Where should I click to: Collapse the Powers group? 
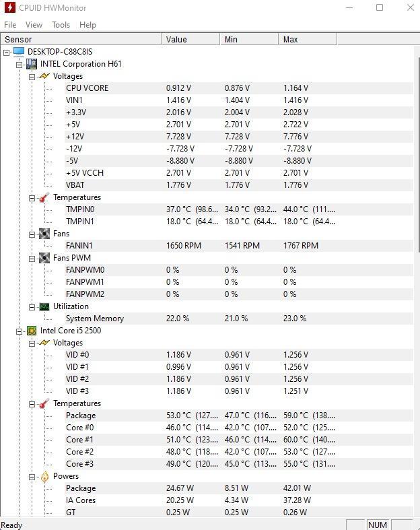pyautogui.click(x=32, y=477)
